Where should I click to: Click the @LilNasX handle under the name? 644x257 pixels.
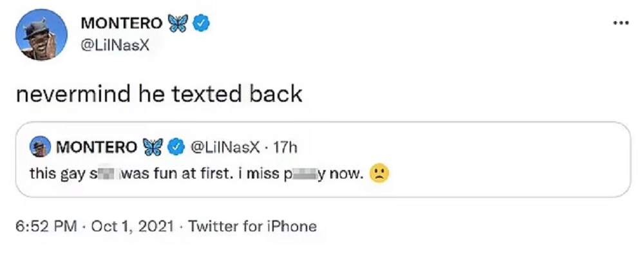point(115,46)
